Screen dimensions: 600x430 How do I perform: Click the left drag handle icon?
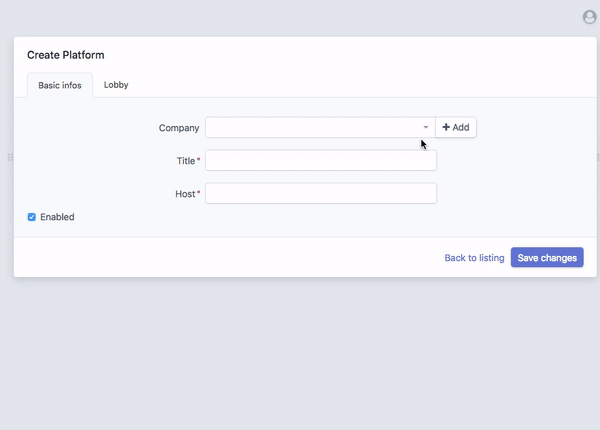click(x=10, y=157)
